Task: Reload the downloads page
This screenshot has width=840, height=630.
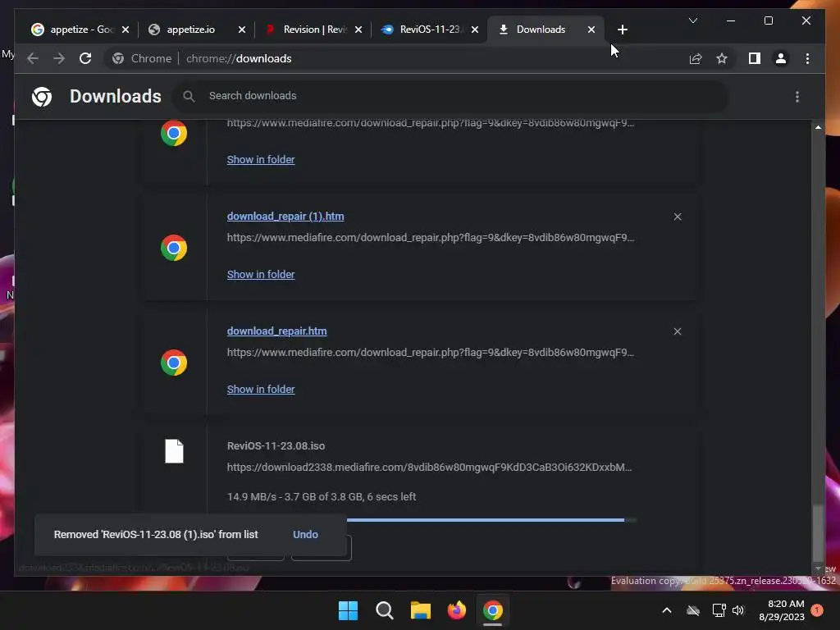Action: click(x=85, y=58)
